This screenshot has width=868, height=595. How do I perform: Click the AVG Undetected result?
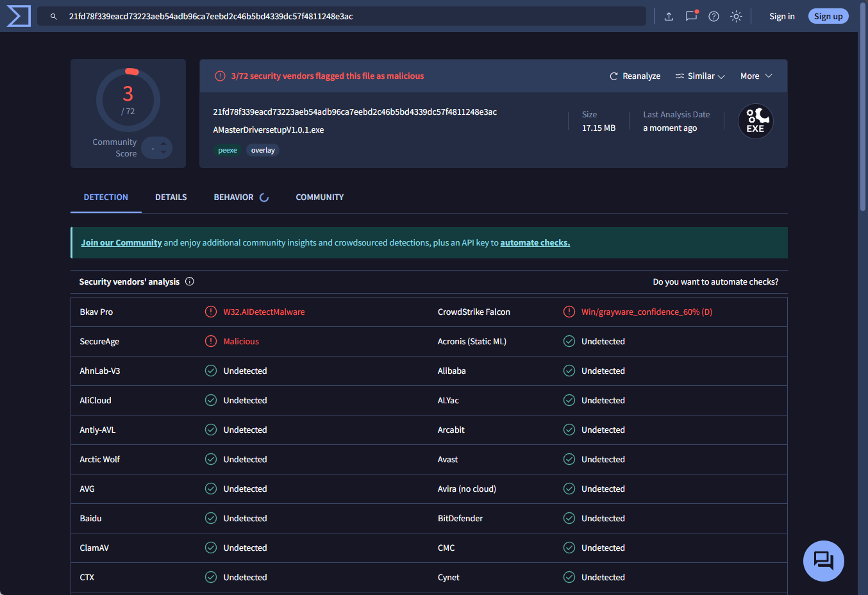point(245,489)
